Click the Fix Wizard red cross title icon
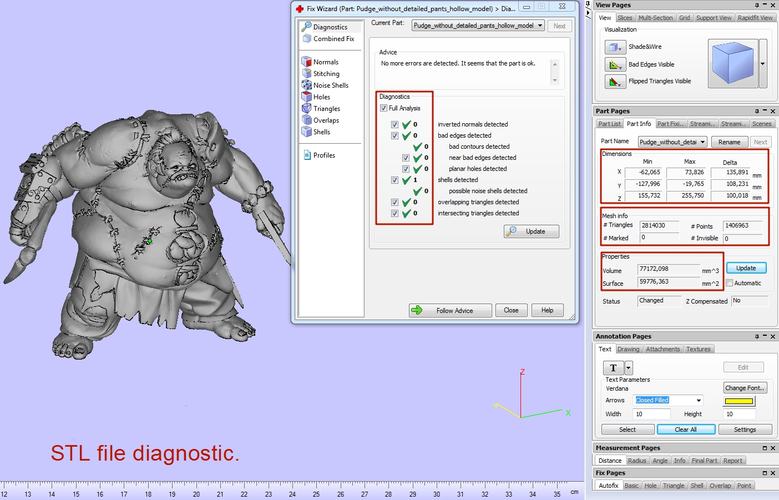Viewport: 779px width, 500px height. point(300,9)
